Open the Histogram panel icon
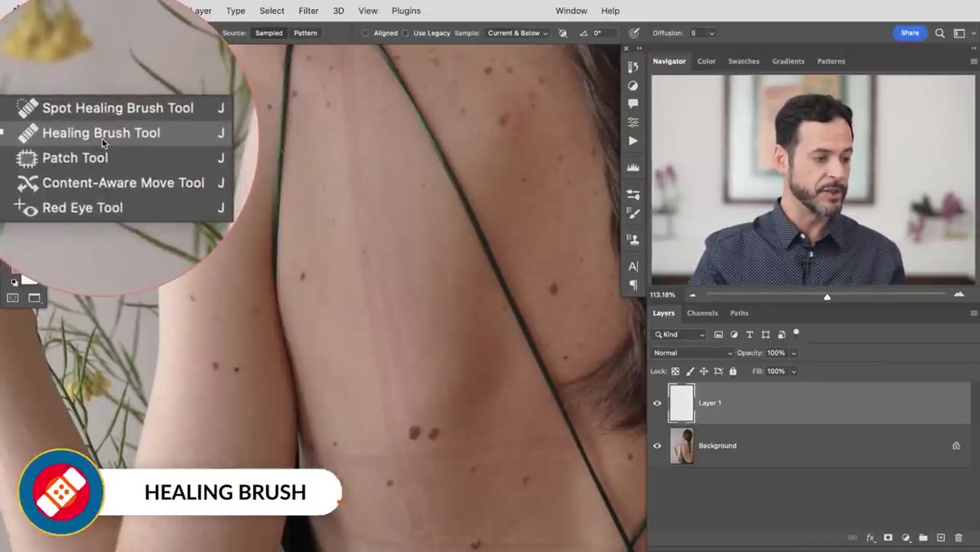 [633, 167]
